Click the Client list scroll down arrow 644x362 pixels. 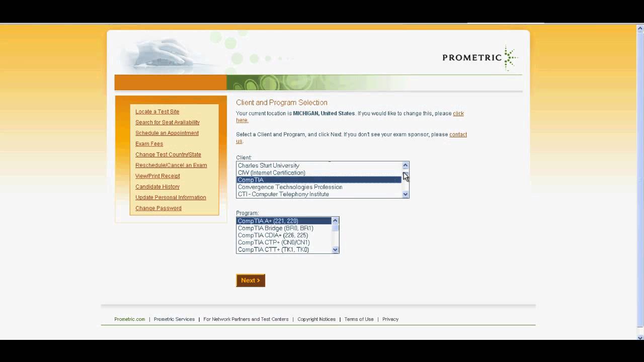[x=406, y=194]
